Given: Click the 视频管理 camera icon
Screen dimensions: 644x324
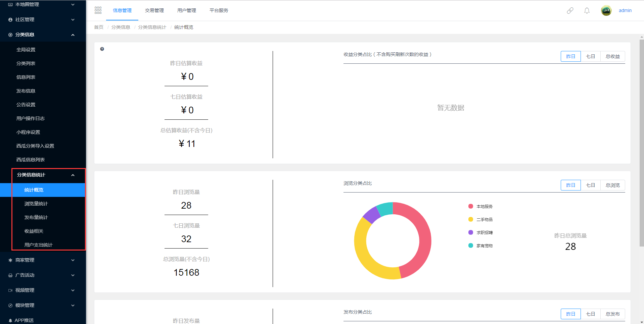Looking at the screenshot, I should [x=10, y=290].
